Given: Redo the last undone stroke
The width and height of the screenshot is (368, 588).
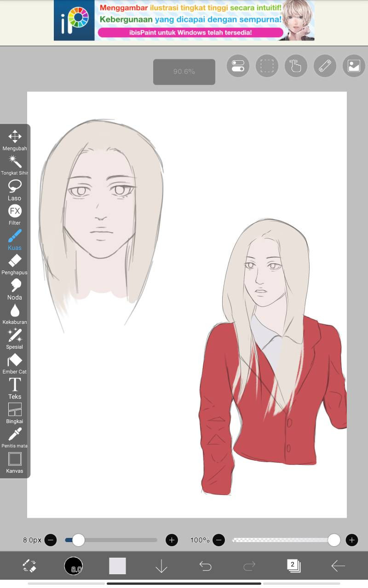Looking at the screenshot, I should (249, 566).
